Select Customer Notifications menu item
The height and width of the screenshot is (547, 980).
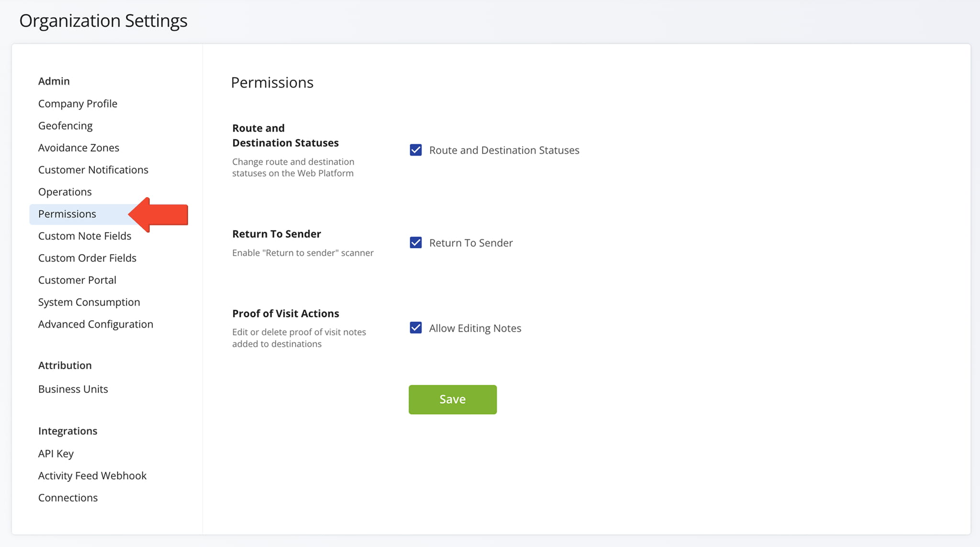(93, 169)
